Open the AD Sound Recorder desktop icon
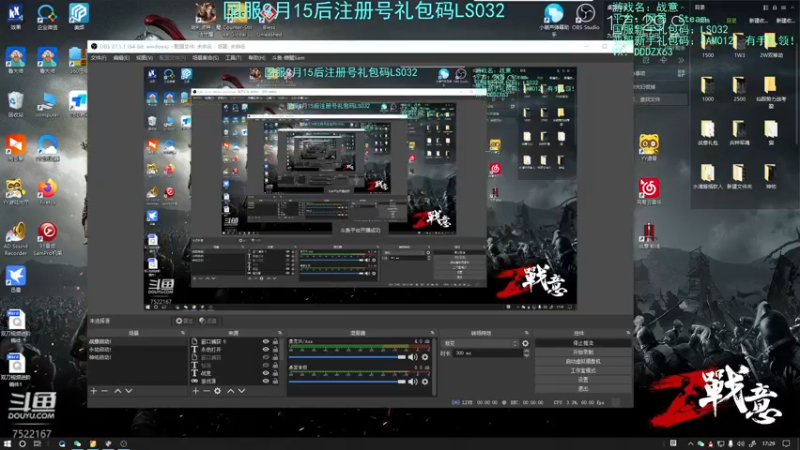 16,239
